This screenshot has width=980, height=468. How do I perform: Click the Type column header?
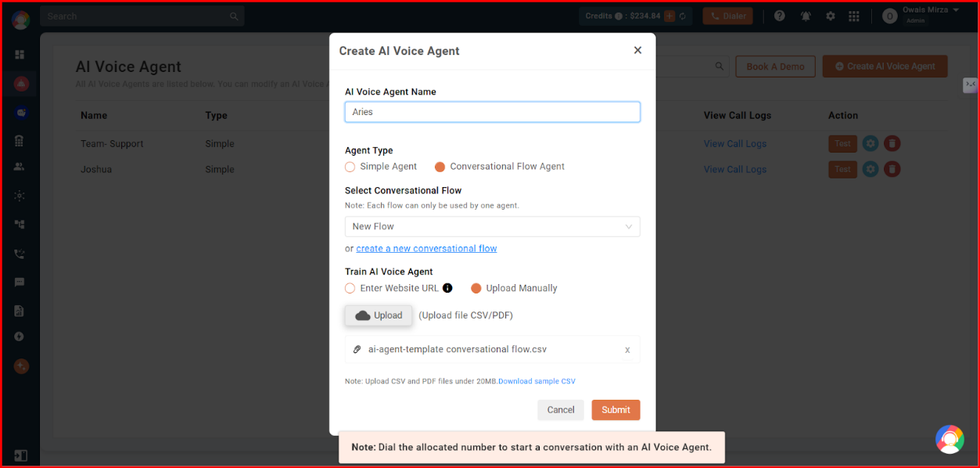click(x=216, y=115)
